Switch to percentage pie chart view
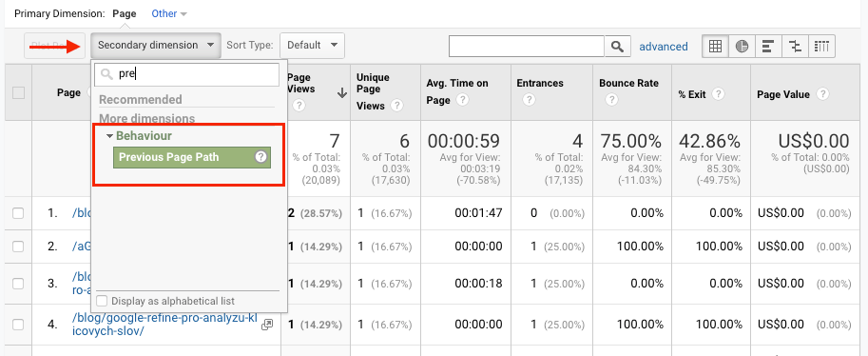This screenshot has height=356, width=868. click(x=742, y=47)
